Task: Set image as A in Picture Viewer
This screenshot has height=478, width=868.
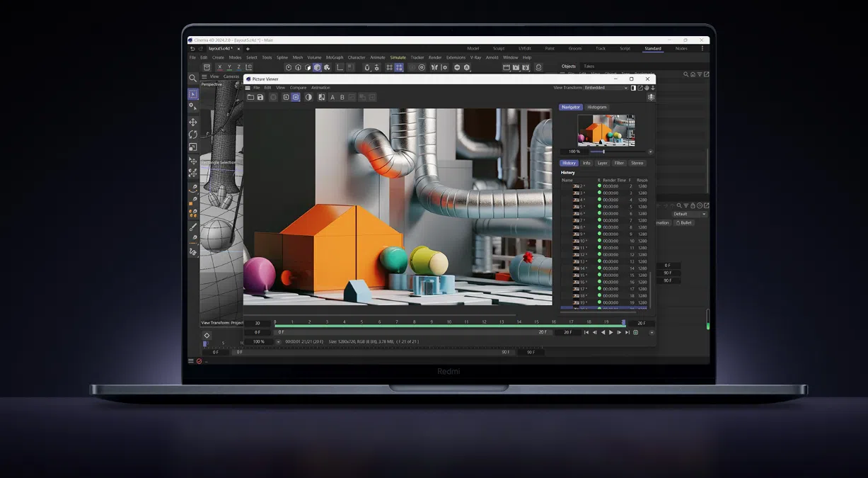Action: pyautogui.click(x=332, y=97)
